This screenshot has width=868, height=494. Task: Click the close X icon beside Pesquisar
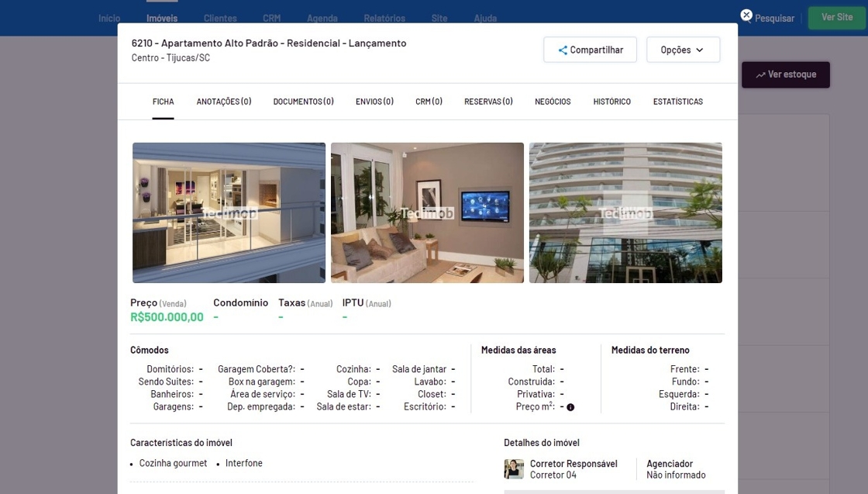[746, 16]
